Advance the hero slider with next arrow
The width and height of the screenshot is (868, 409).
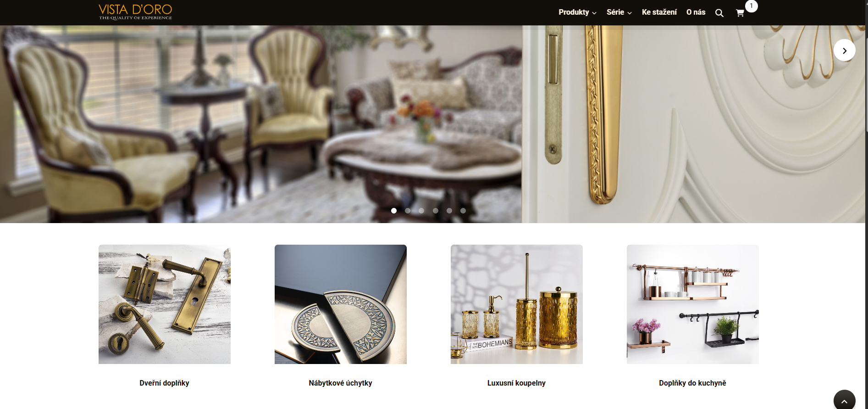pos(844,50)
